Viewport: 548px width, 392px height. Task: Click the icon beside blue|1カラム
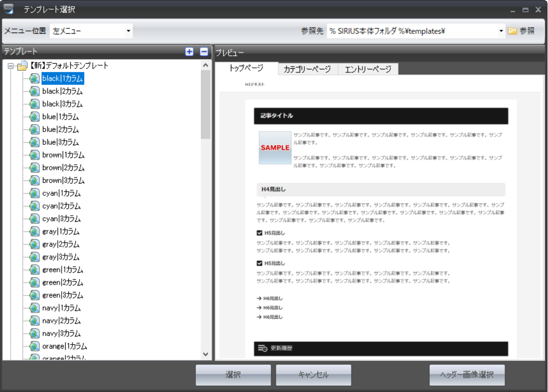tap(34, 117)
